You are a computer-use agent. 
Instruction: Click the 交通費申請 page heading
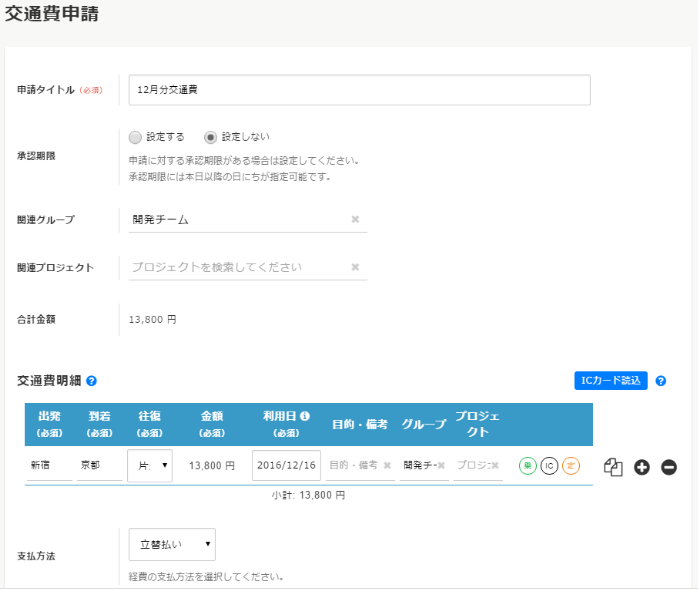point(52,14)
